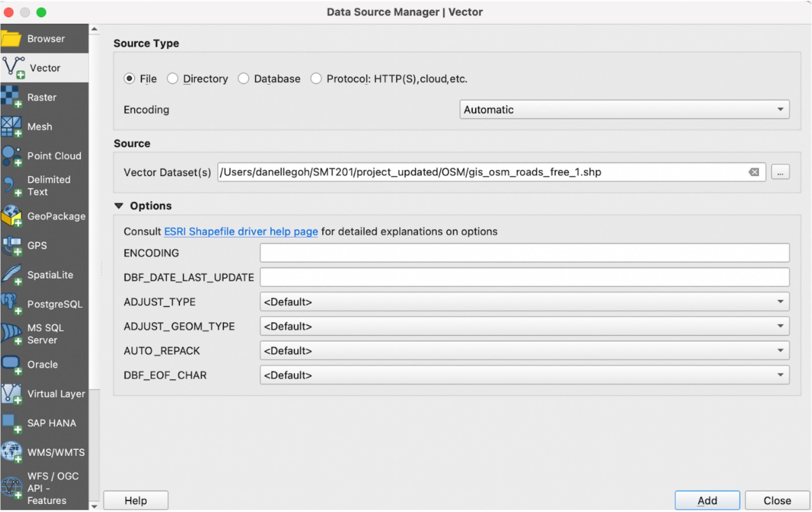812x512 pixels.
Task: Open the SpatiaLite feather icon
Action: tap(11, 275)
